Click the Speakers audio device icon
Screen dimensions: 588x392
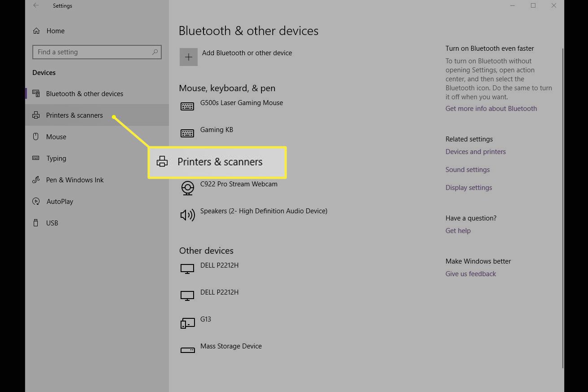(x=188, y=215)
